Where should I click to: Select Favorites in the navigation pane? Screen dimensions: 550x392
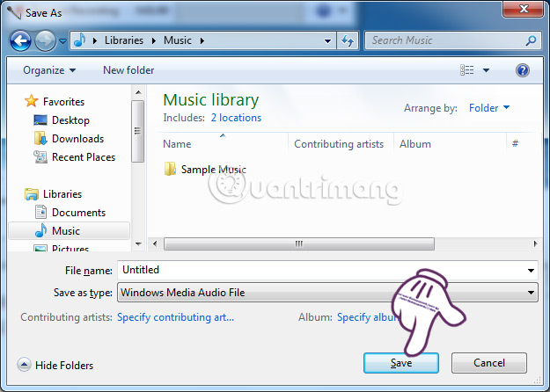pos(64,102)
